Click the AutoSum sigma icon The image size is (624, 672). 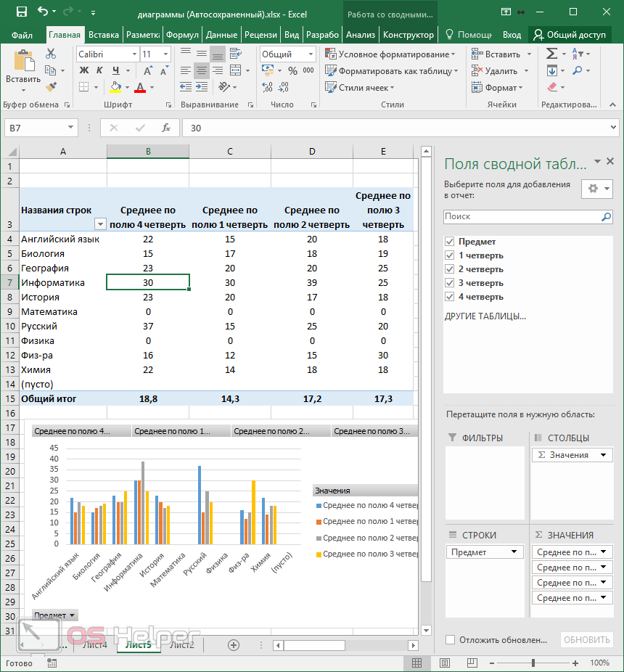pos(552,54)
